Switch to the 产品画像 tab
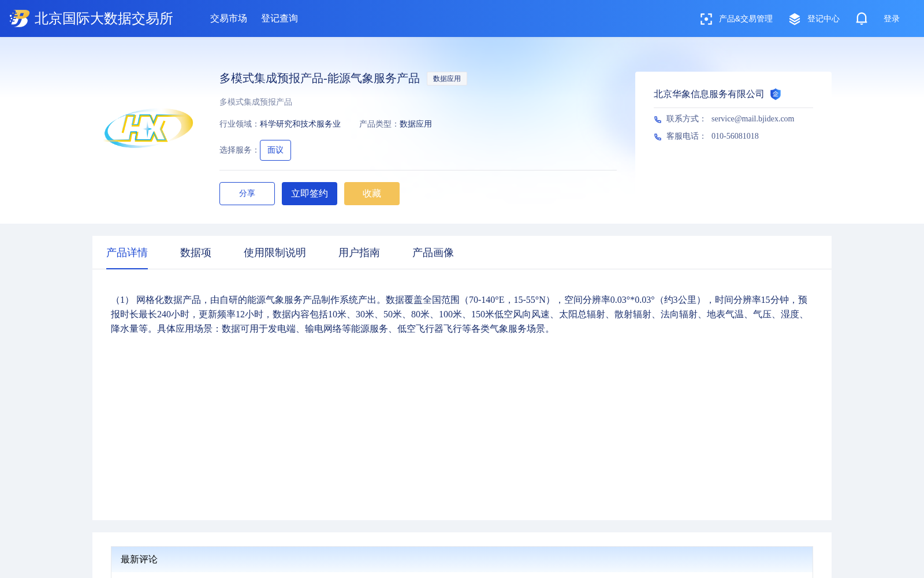This screenshot has width=924, height=578. (x=433, y=253)
